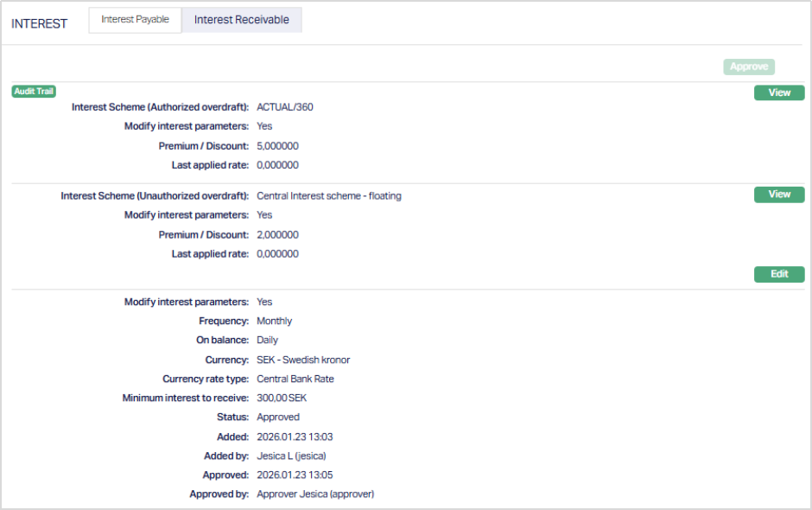
Task: Select SEK - Swedish kronor currency text
Action: click(303, 360)
